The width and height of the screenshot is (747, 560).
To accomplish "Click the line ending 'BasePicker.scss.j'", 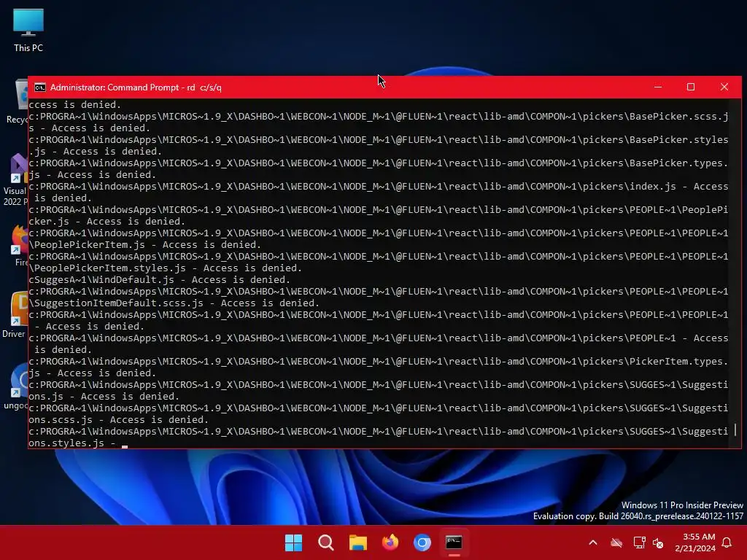I will (x=379, y=117).
